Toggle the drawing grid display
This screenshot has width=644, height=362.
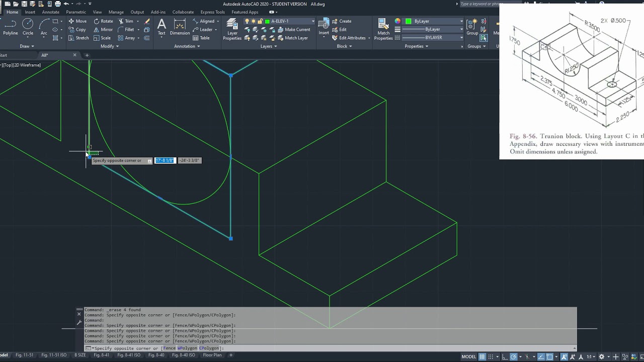coord(482,356)
